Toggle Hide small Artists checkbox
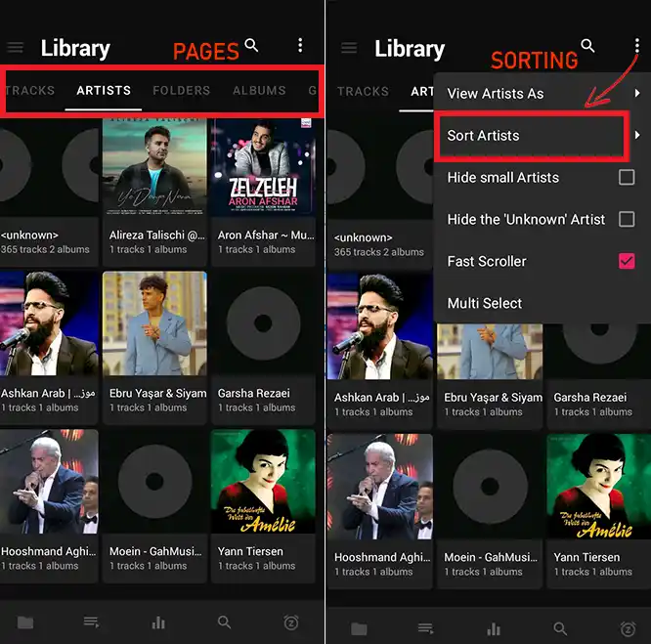 coord(627,177)
